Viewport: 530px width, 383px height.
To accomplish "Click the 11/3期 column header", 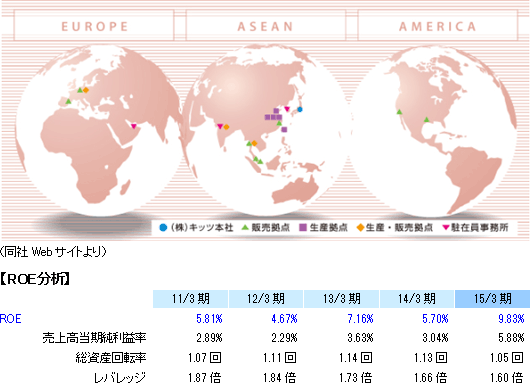I will tap(191, 299).
